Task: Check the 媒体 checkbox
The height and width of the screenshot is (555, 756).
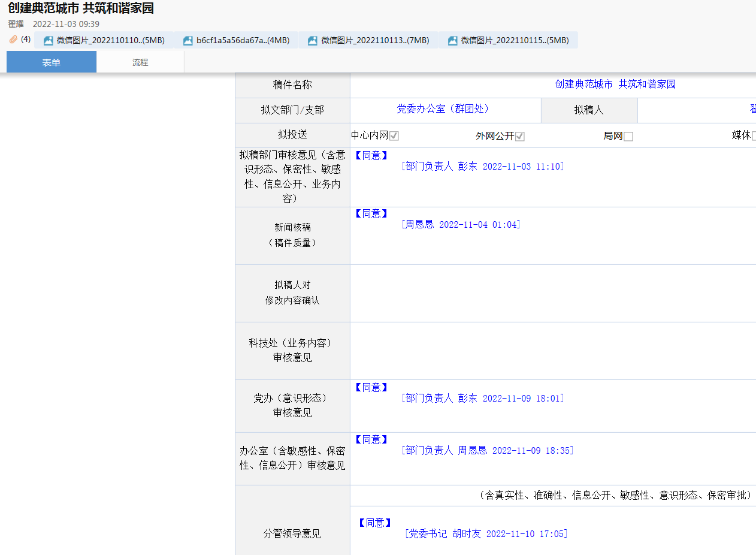Action: 754,136
